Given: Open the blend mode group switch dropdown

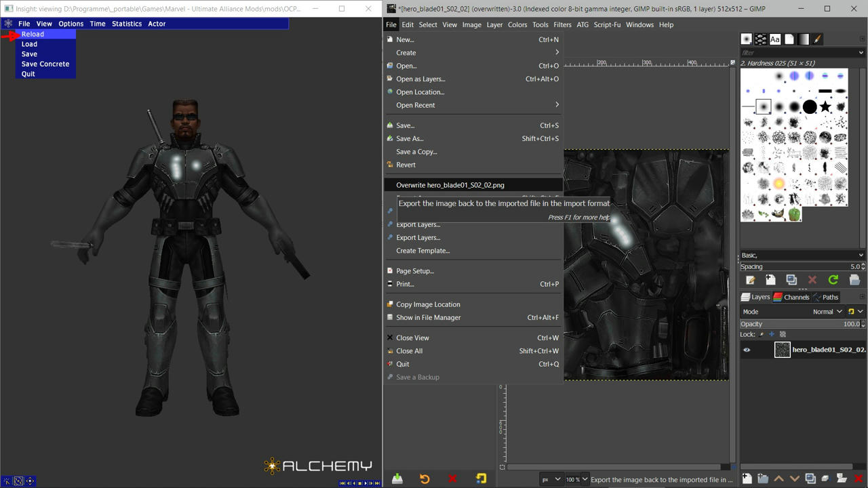Looking at the screenshot, I should (x=855, y=312).
